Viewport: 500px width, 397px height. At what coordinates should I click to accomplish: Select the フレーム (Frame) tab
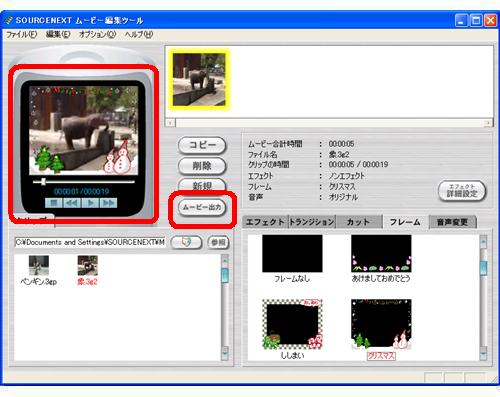pos(405,222)
